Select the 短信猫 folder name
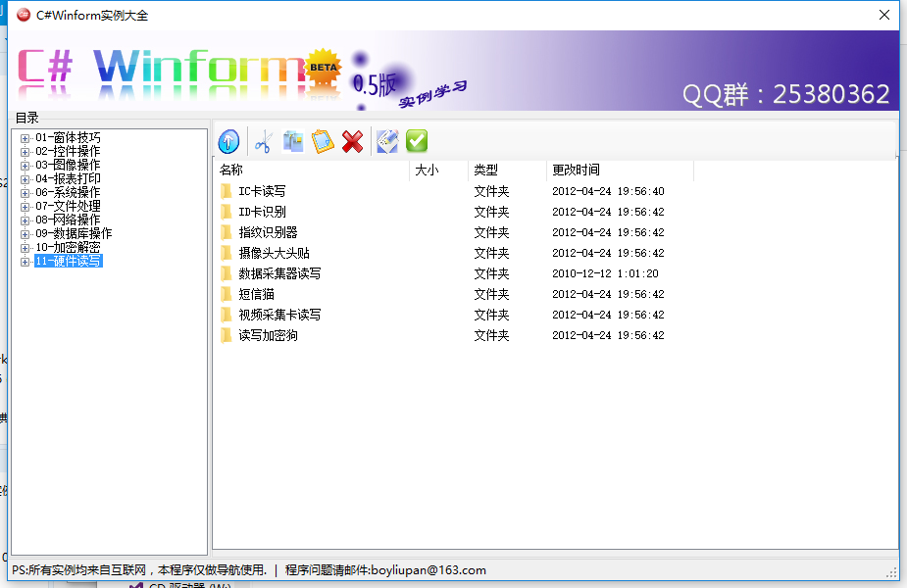907x588 pixels. [256, 294]
